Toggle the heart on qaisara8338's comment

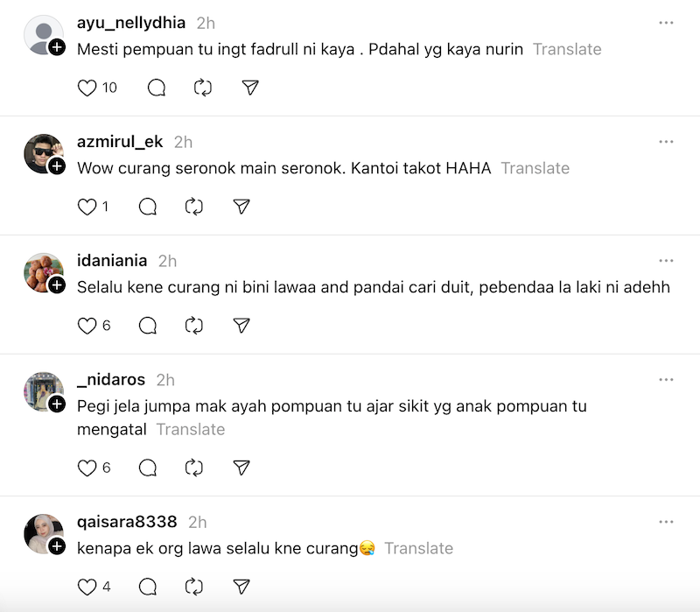pos(87,587)
